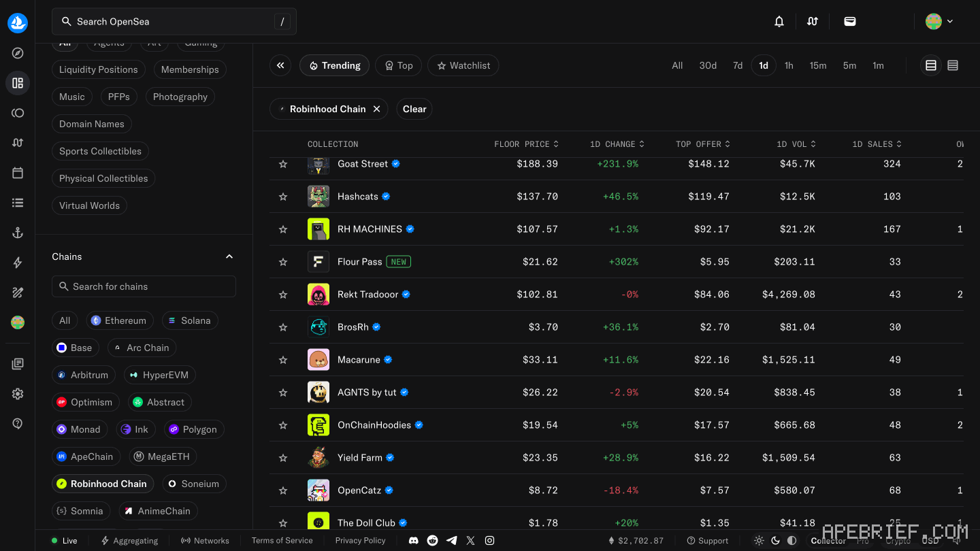
Task: Star the Flour Pass collection
Action: tap(283, 262)
